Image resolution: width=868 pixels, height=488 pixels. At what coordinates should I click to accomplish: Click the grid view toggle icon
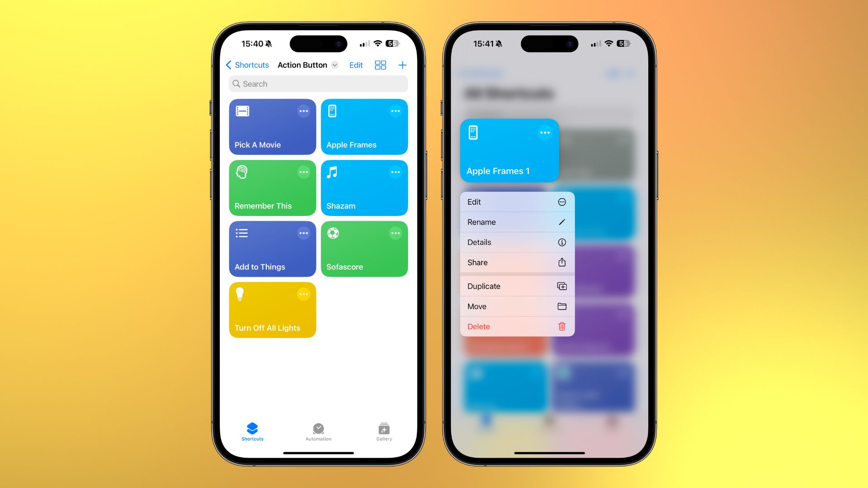tap(380, 64)
